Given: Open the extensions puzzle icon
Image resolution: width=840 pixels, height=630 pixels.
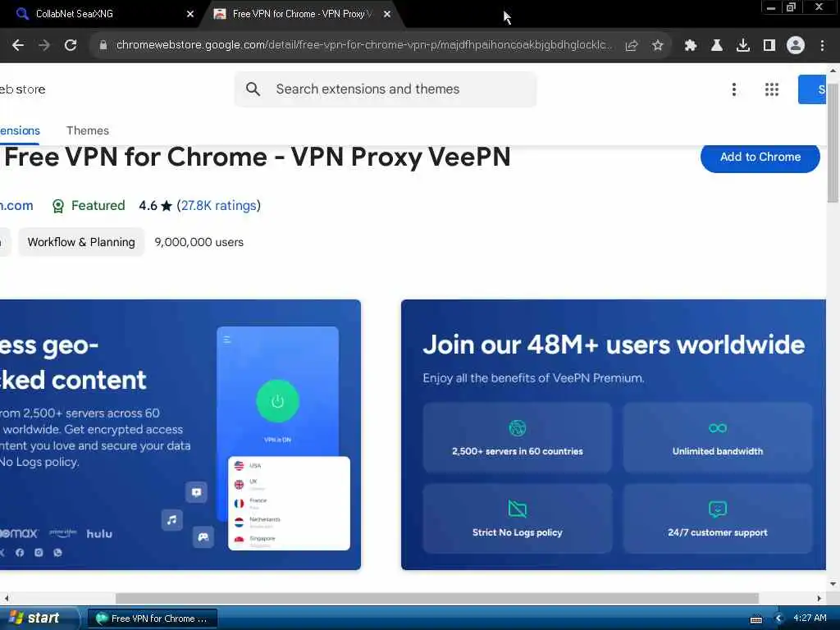Looking at the screenshot, I should tap(691, 46).
